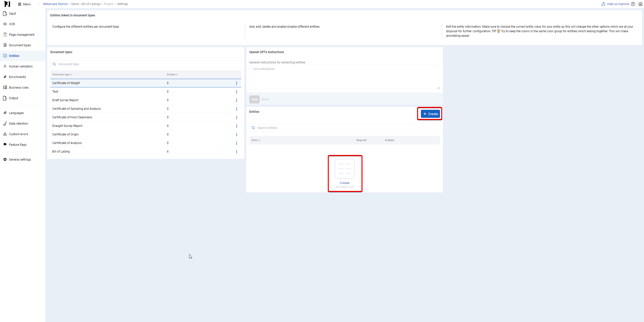Sort by Entities count column header
The height and width of the screenshot is (322, 644).
[172, 75]
